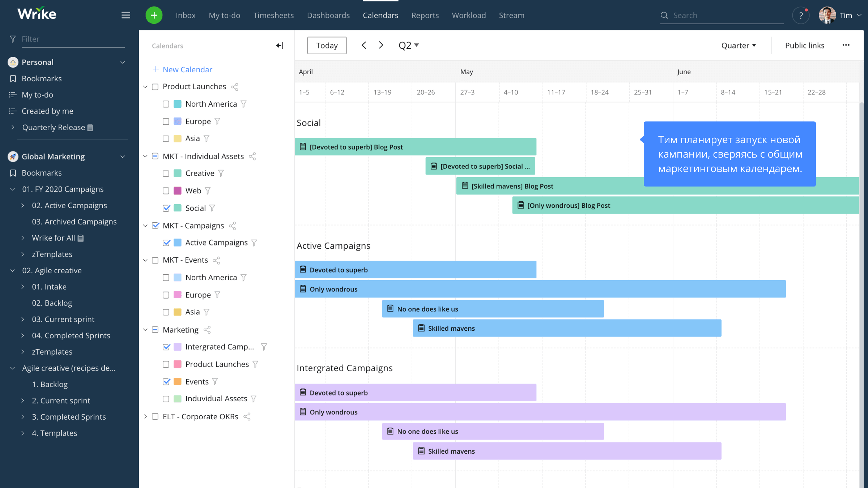Expand the ELT - Corporate OKRs group
This screenshot has width=868, height=488.
[x=145, y=416]
